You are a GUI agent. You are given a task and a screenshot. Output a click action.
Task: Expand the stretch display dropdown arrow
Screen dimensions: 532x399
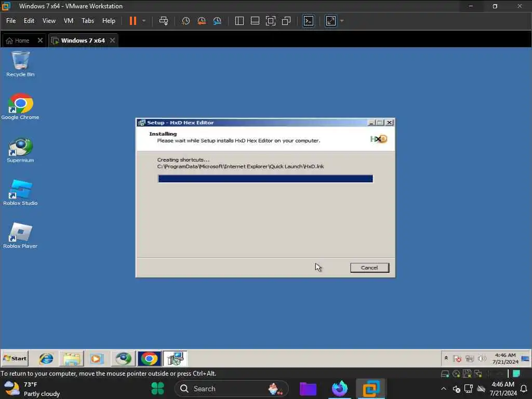342,21
